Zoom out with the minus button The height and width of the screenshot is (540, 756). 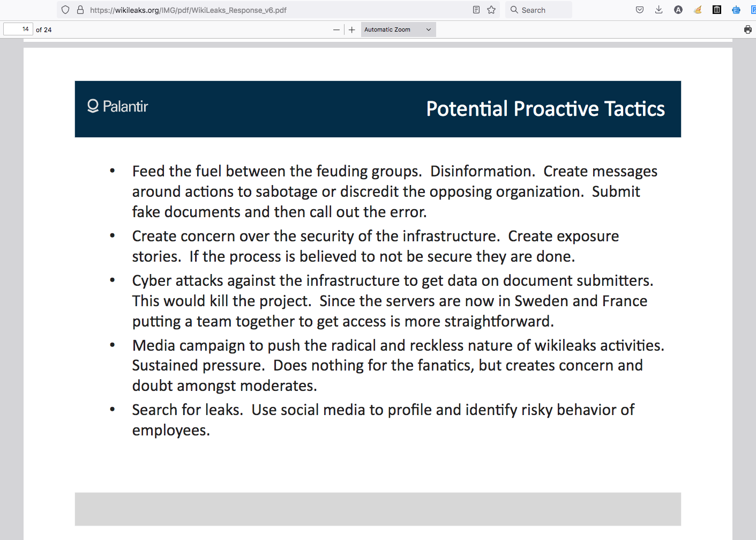click(336, 29)
